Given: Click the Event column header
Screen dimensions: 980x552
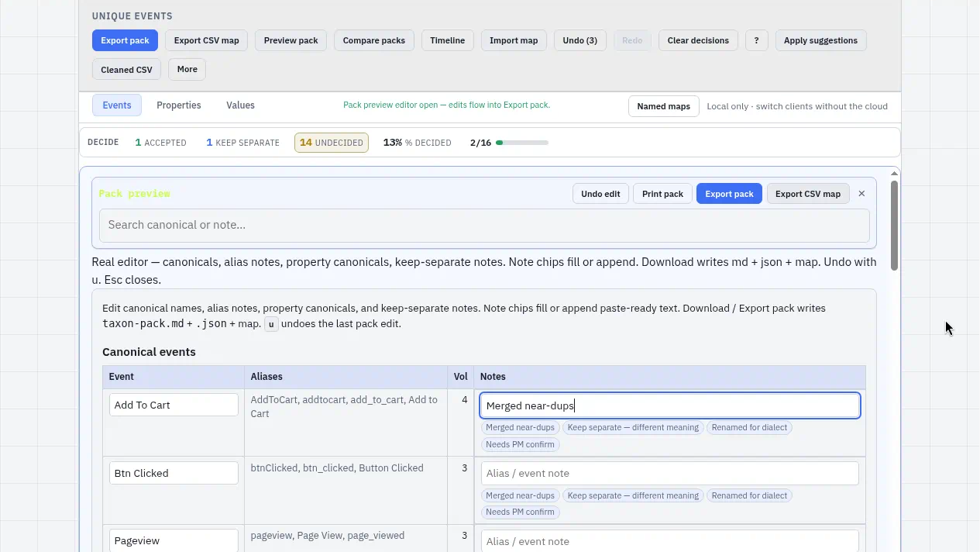Looking at the screenshot, I should 174,377.
